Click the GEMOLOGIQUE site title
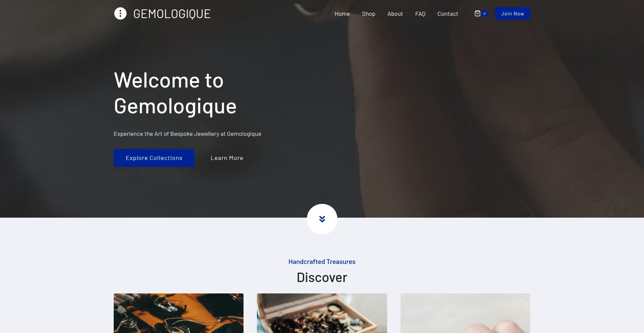This screenshot has height=333, width=644. (172, 14)
